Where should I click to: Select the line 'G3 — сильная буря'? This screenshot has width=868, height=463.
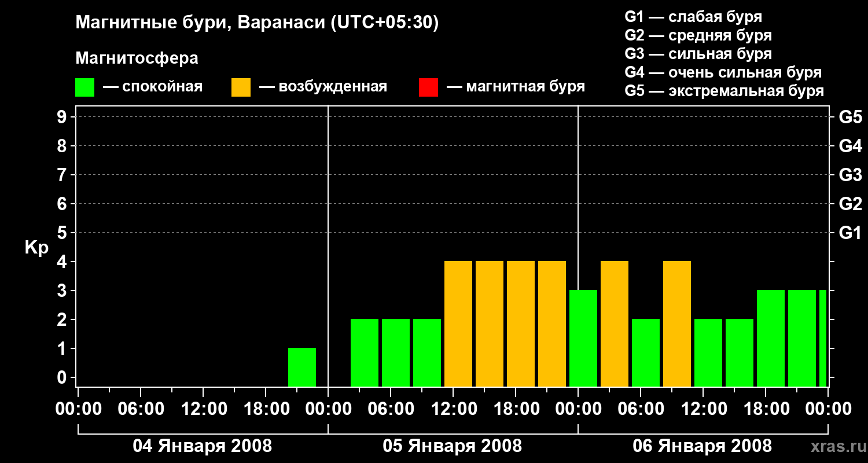tap(698, 54)
